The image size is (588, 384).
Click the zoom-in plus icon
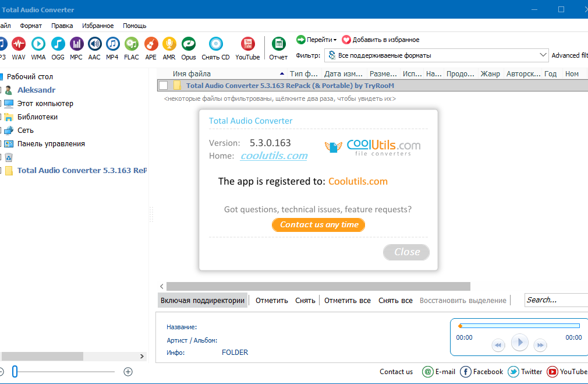tap(128, 372)
